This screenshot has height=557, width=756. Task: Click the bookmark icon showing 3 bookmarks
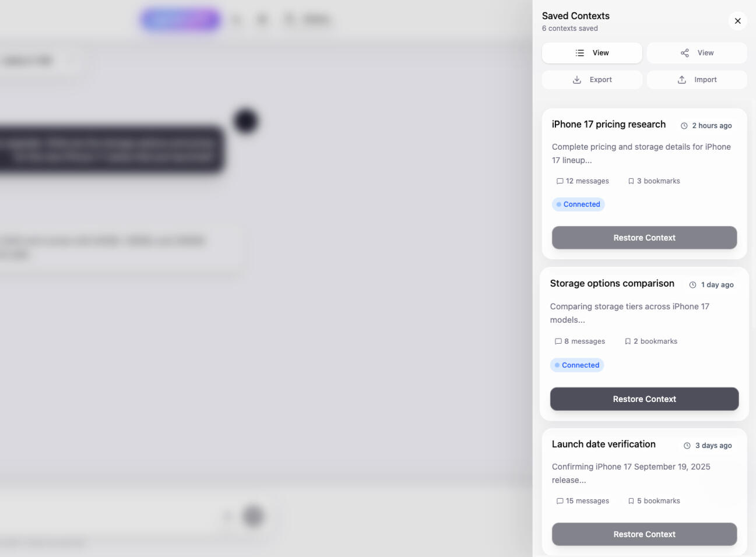click(631, 181)
